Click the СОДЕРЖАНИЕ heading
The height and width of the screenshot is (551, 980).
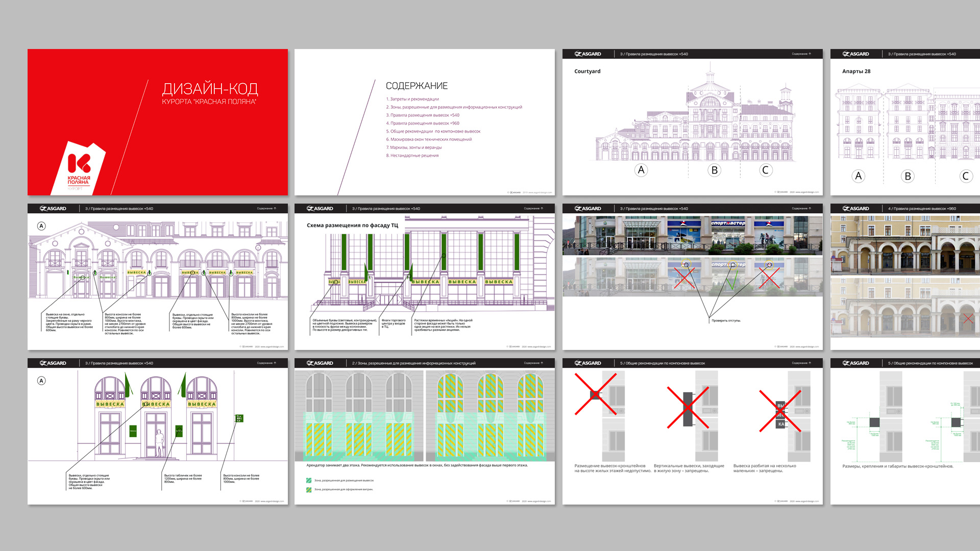(x=416, y=86)
